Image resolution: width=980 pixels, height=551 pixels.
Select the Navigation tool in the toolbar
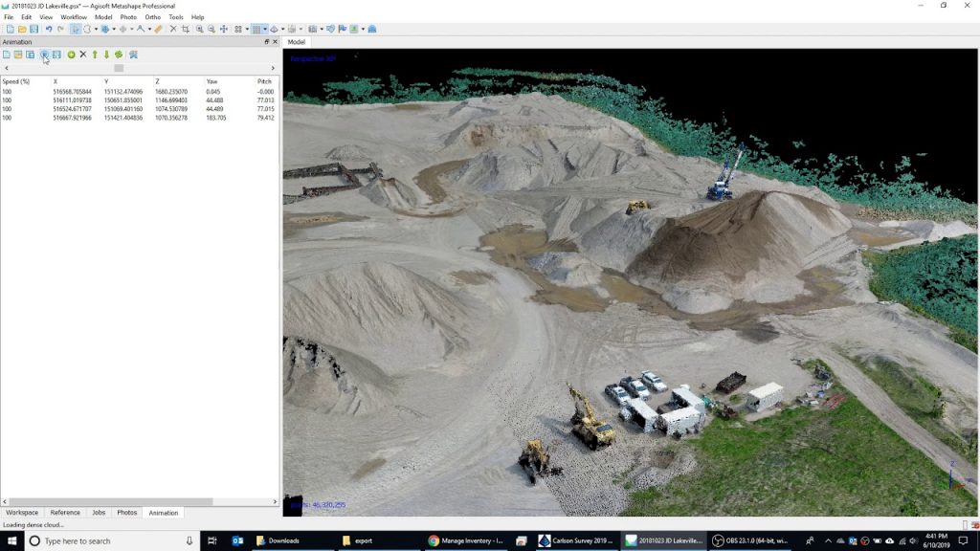coord(75,29)
